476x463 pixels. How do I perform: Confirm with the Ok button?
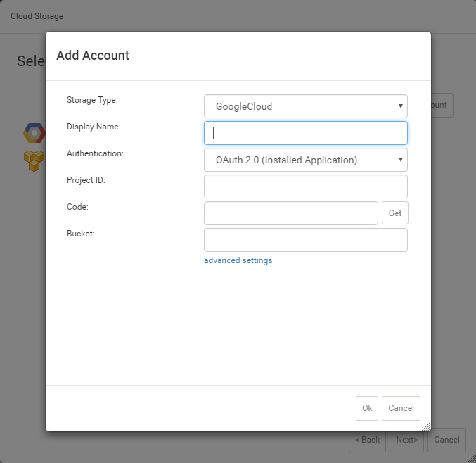(x=366, y=408)
